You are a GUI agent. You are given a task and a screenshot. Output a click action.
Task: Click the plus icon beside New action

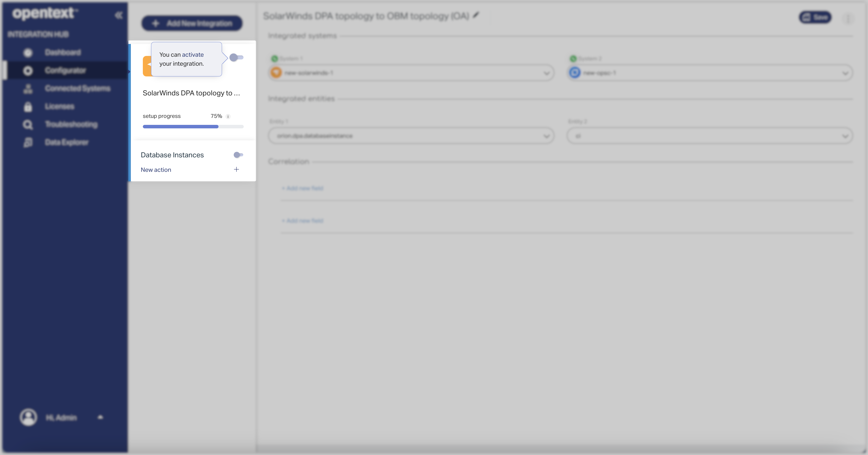point(236,169)
